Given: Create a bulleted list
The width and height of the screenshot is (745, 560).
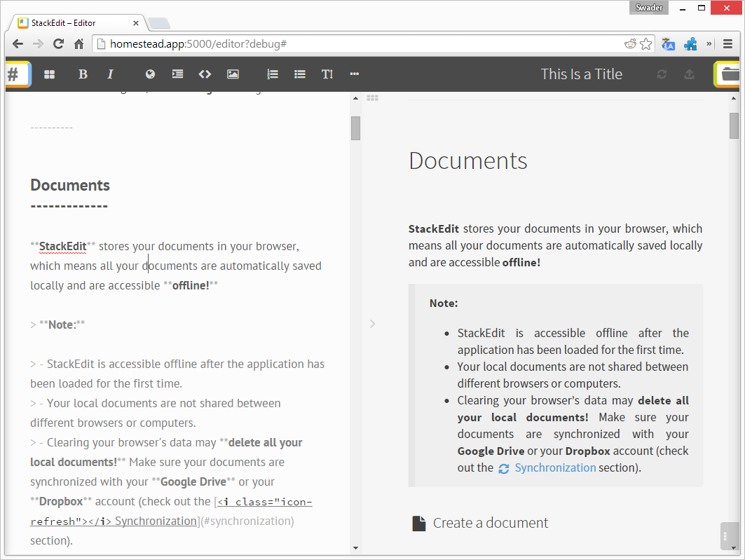Looking at the screenshot, I should tap(300, 74).
